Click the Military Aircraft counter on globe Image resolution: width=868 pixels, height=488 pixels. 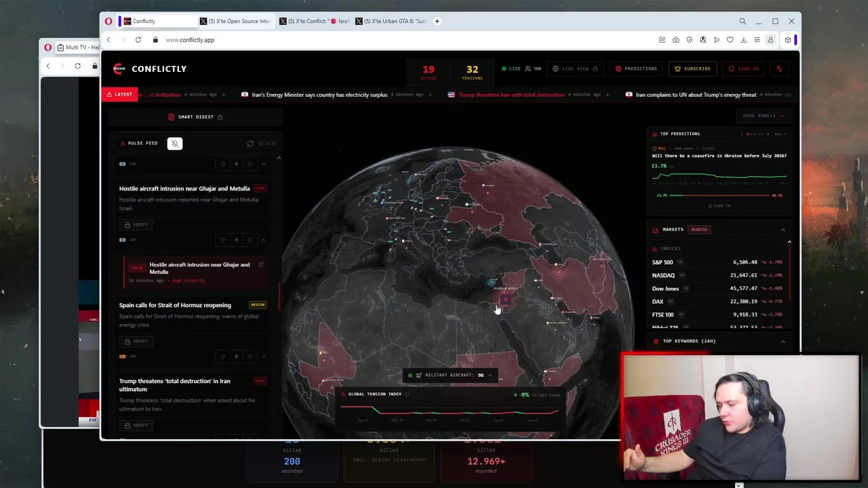(x=451, y=375)
